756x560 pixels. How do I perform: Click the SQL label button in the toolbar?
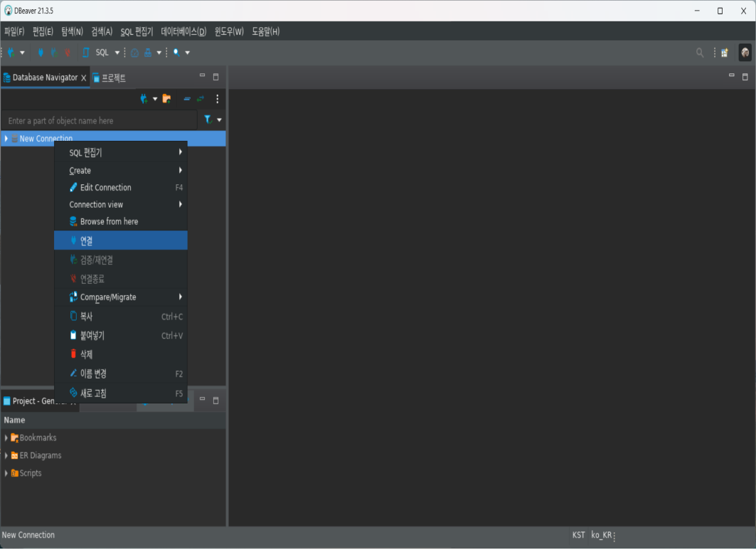point(102,53)
